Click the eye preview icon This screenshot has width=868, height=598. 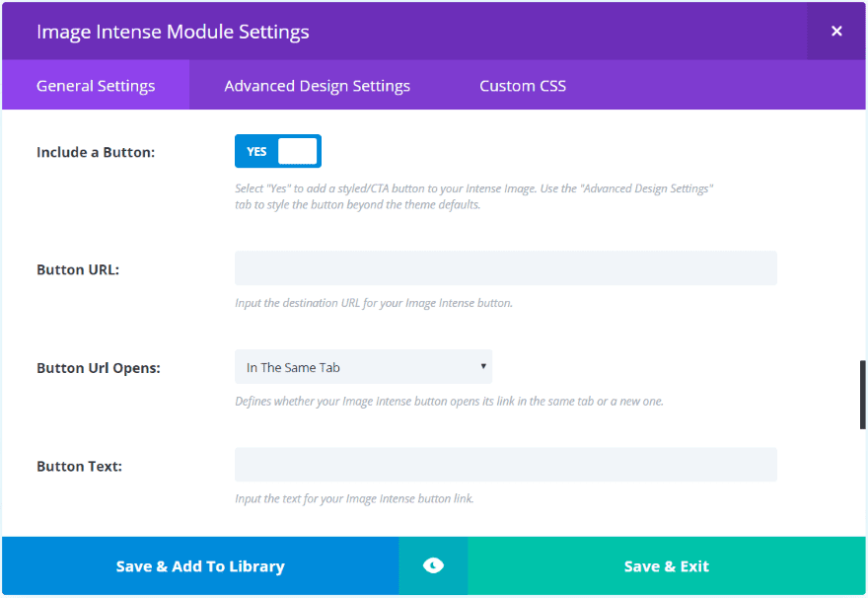click(x=433, y=565)
